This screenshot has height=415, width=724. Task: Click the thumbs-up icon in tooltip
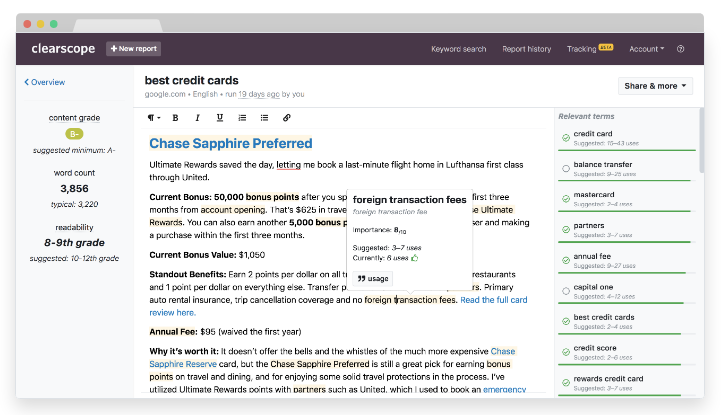[415, 258]
